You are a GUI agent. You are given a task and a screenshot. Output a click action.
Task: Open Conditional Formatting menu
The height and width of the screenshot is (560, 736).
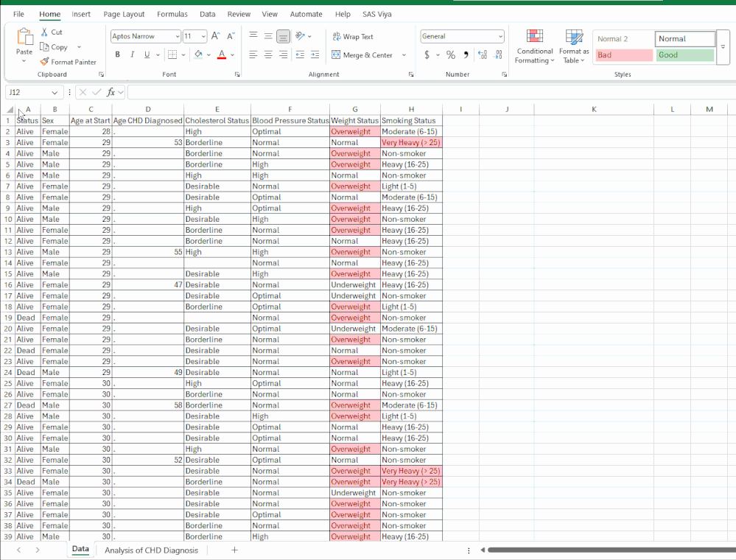[x=535, y=46]
